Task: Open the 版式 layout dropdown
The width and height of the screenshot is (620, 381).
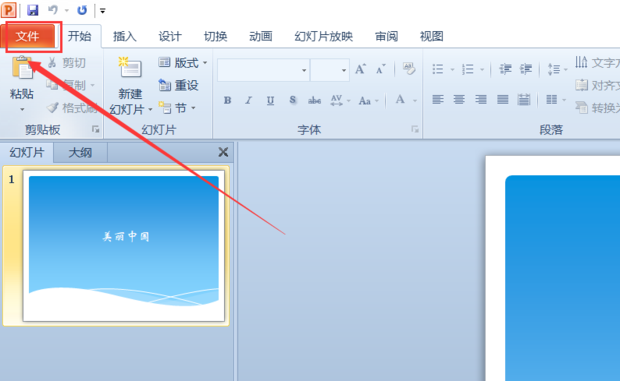Action: tap(183, 62)
